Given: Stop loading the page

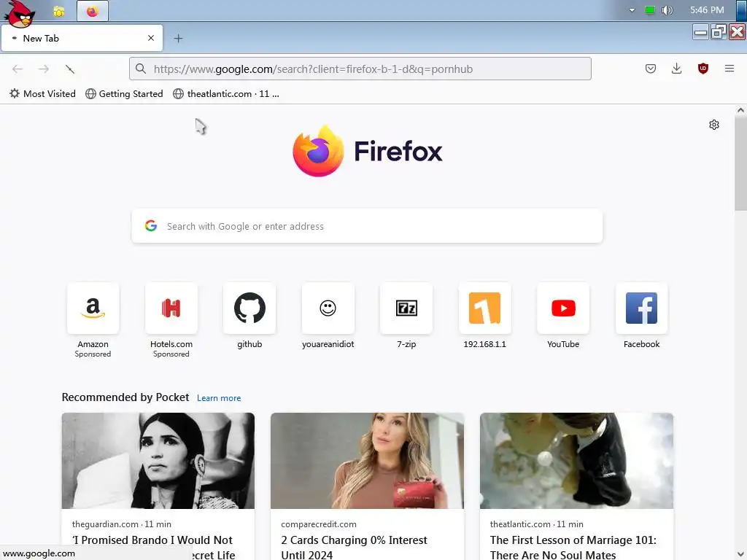Looking at the screenshot, I should [70, 69].
